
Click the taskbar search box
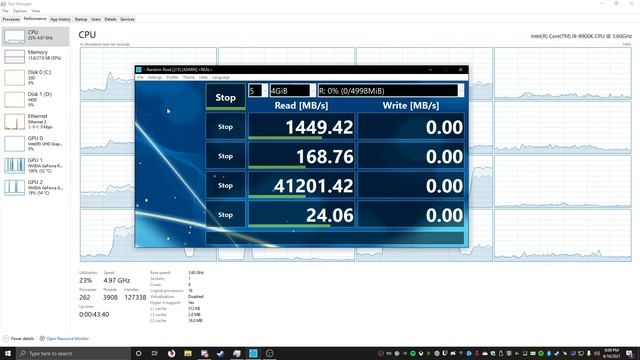pos(73,353)
